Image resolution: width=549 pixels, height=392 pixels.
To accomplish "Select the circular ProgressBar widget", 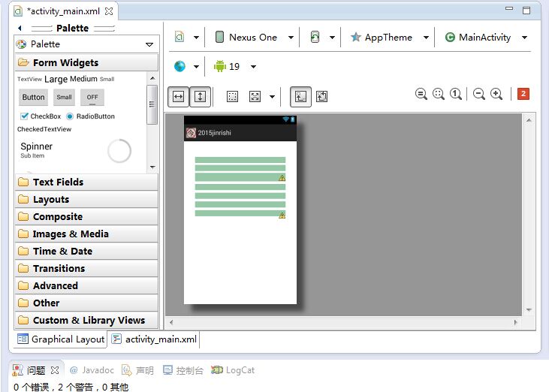I will coord(119,151).
